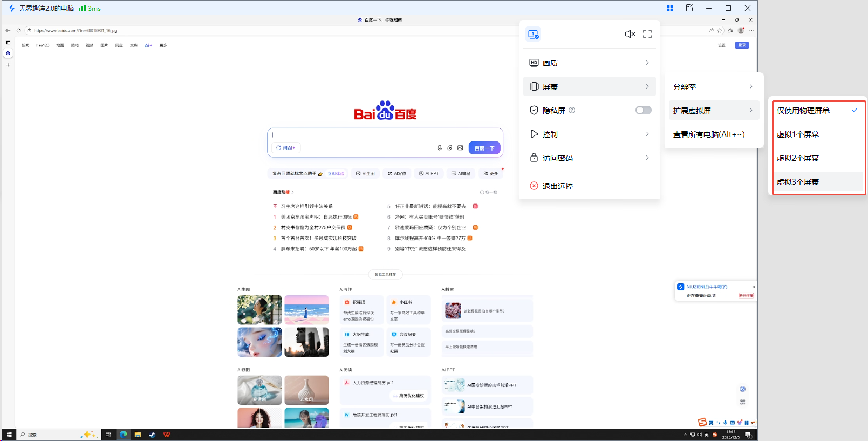Expand the 扩展虚拟屏 submenu
This screenshot has width=868, height=441.
click(714, 111)
